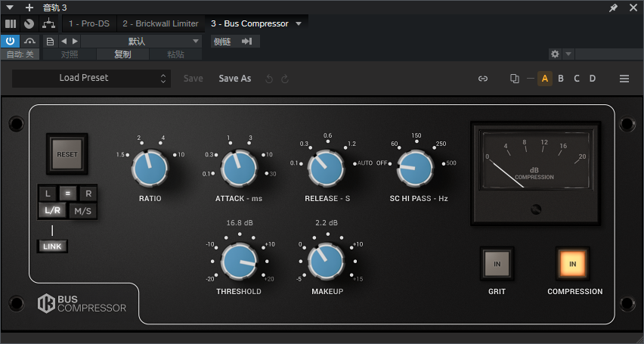Viewport: 644px width, 344px height.
Task: Switch to the 2 - Brickwall Limiter tab
Action: 160,24
